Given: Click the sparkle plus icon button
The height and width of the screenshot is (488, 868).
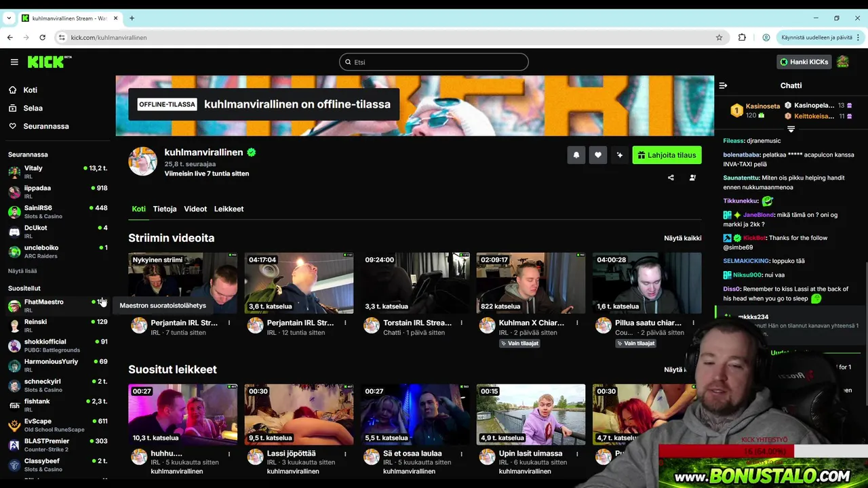Looking at the screenshot, I should tap(620, 155).
